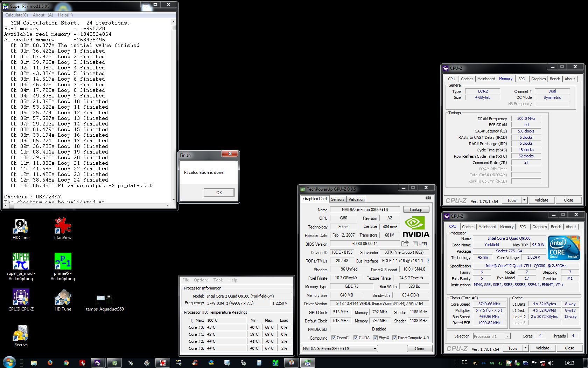Open CPUID CPU-Z desktop icon
588x368 pixels.
21,300
